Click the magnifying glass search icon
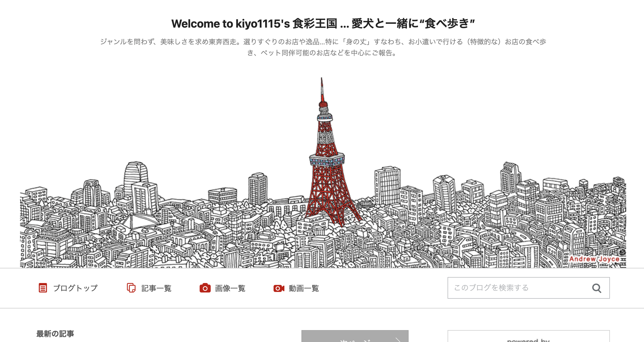This screenshot has width=644, height=342. pos(597,288)
